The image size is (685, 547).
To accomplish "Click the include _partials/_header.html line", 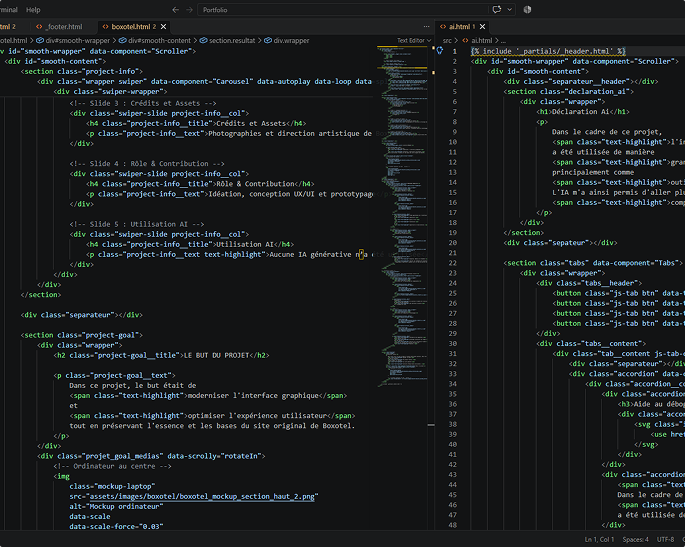I will tap(548, 51).
